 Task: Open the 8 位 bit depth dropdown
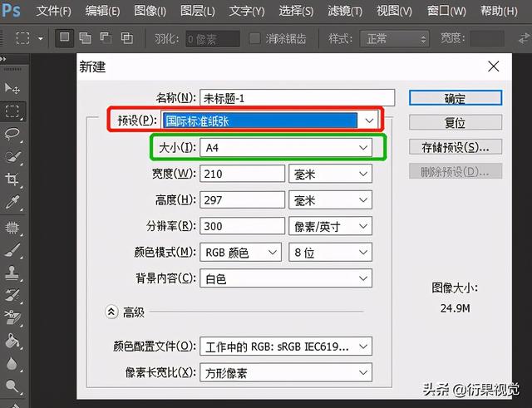[x=330, y=252]
